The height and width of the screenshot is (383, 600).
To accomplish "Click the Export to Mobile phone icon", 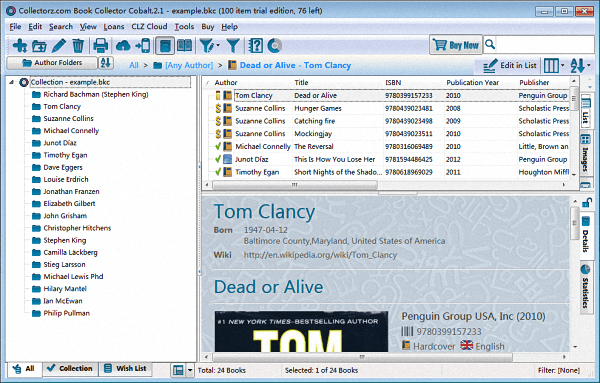I will (x=143, y=46).
